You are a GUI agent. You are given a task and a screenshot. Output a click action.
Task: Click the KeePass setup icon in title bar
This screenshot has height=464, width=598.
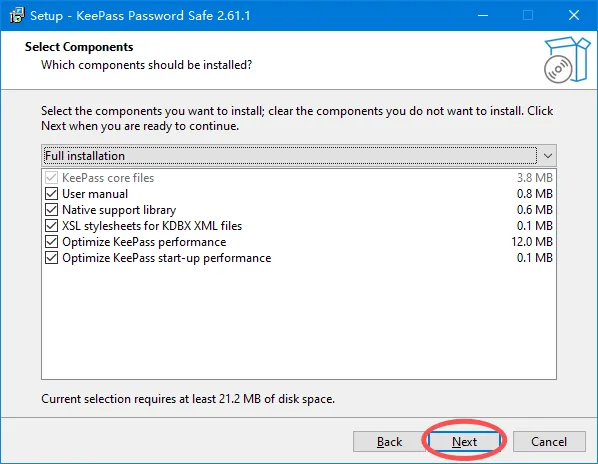(x=17, y=16)
